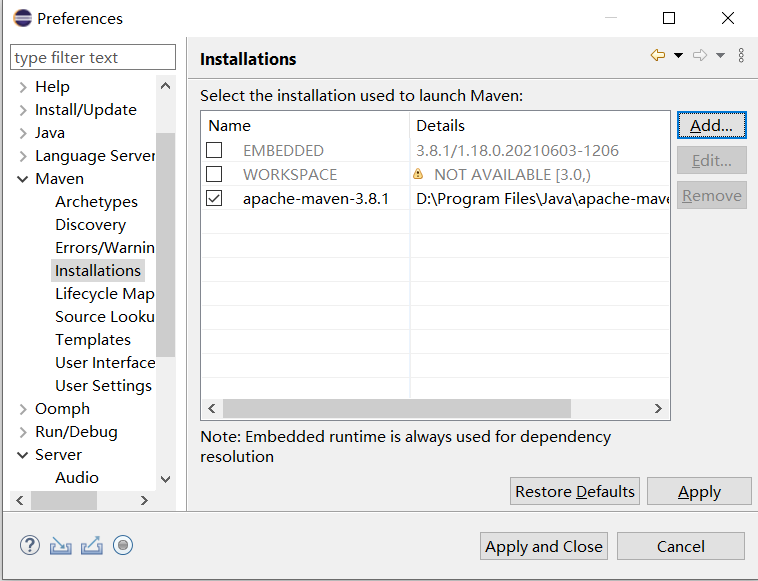
Task: Open the view menu three-dots icon
Action: (x=741, y=55)
